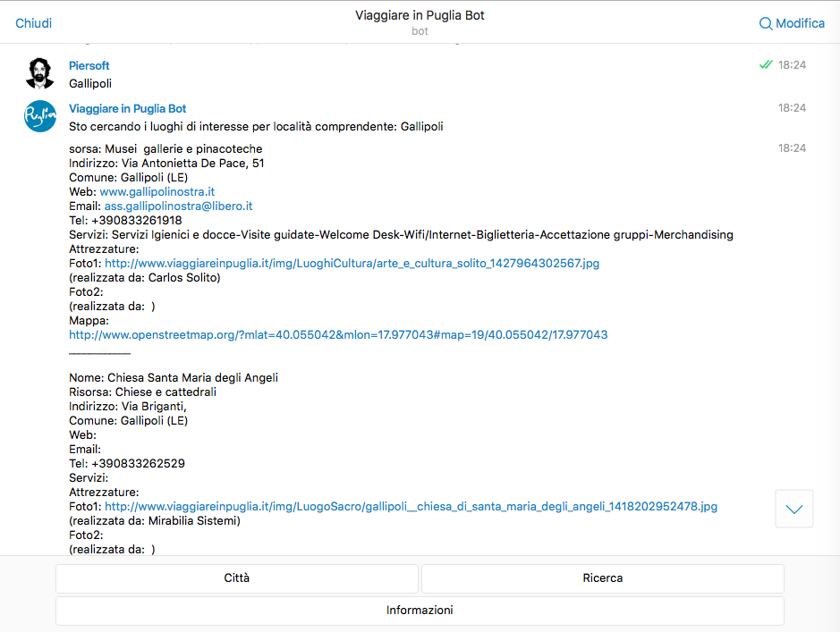
Task: Open the Puglia bot round avatar
Action: pos(39,116)
